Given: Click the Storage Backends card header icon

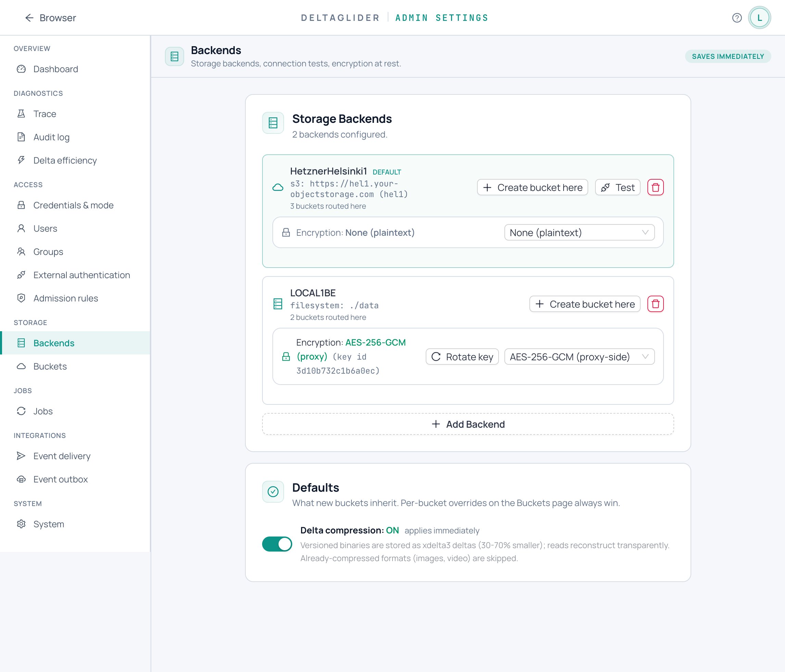Looking at the screenshot, I should 273,123.
